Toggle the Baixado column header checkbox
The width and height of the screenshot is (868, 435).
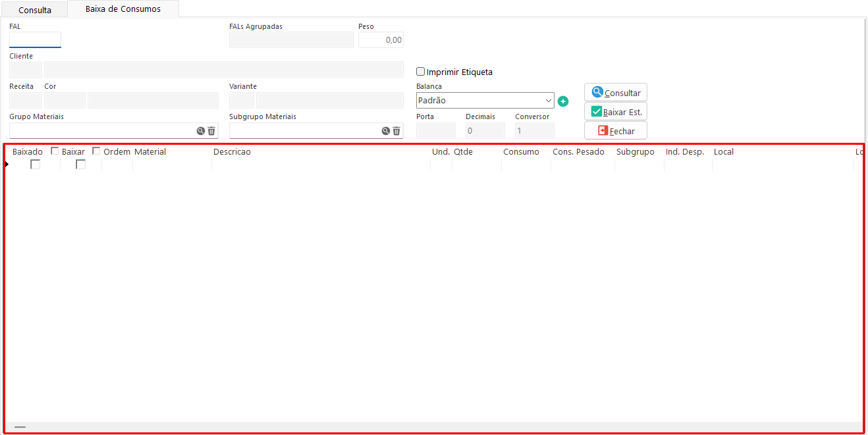[x=55, y=151]
